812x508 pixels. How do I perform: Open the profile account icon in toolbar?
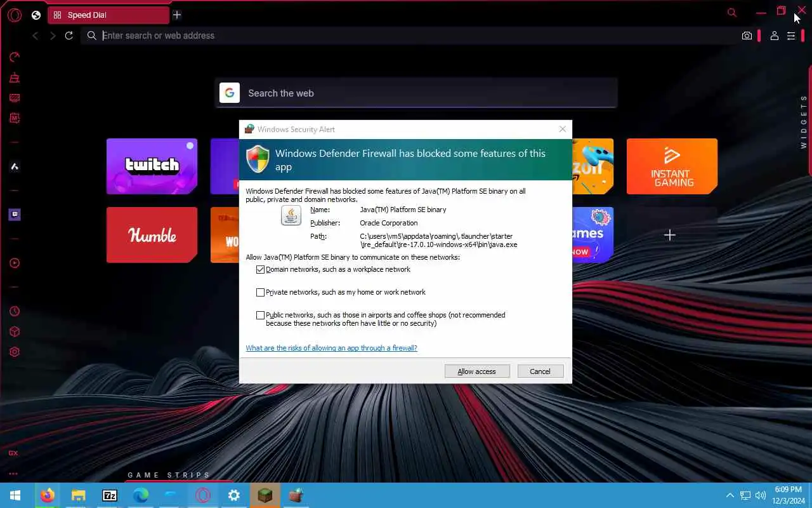[x=775, y=36]
